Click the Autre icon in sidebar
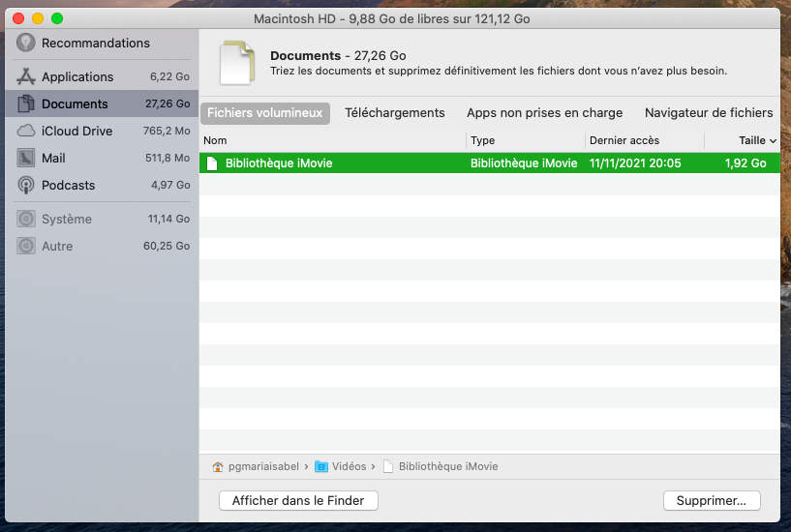The height and width of the screenshot is (532, 791). (x=26, y=247)
